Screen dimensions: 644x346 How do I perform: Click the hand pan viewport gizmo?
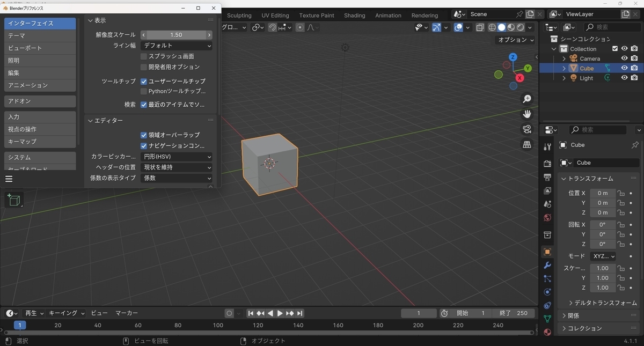pyautogui.click(x=527, y=114)
